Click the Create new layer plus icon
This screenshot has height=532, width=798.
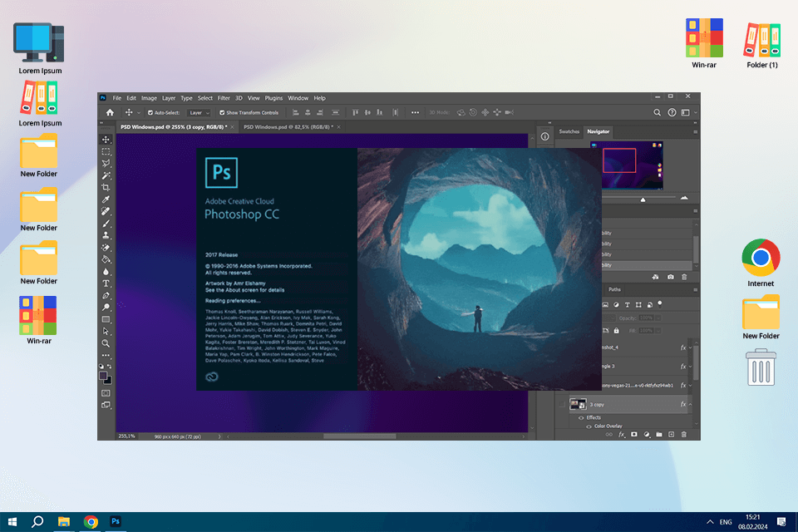(x=672, y=435)
